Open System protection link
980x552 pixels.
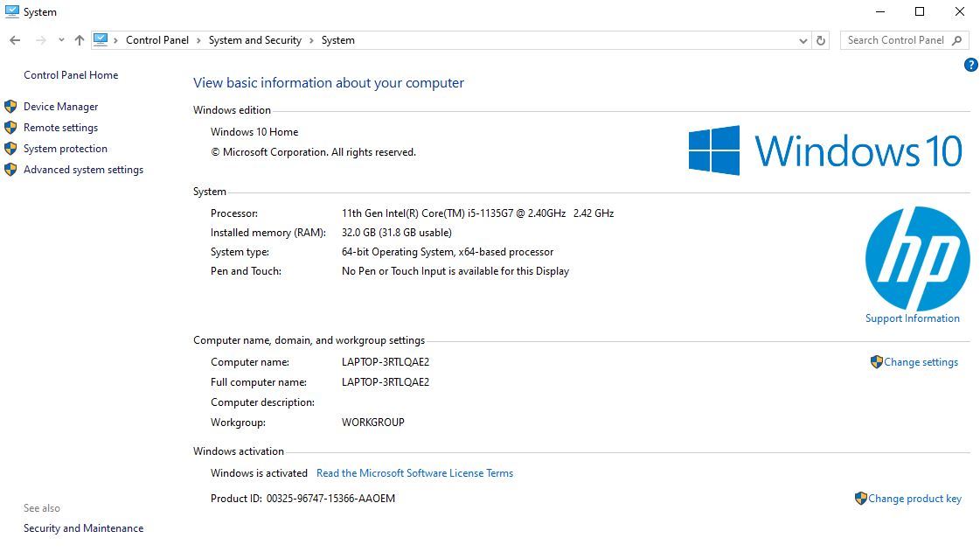[66, 148]
